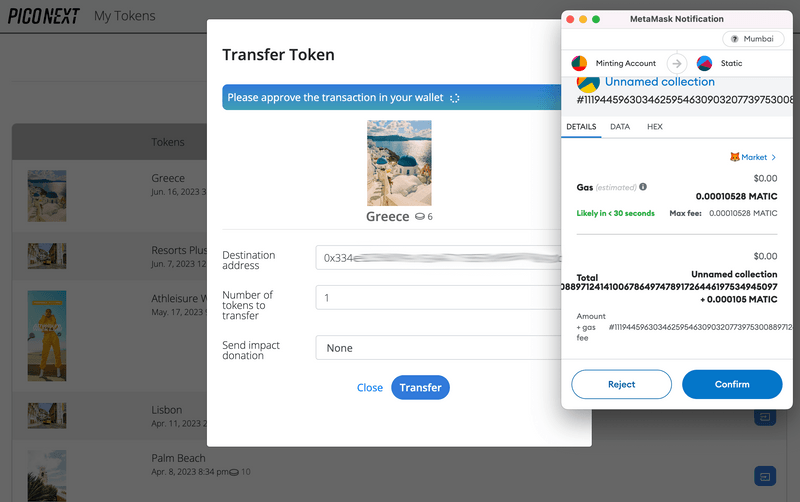
Task: Reject the MetaMask transaction
Action: click(621, 384)
